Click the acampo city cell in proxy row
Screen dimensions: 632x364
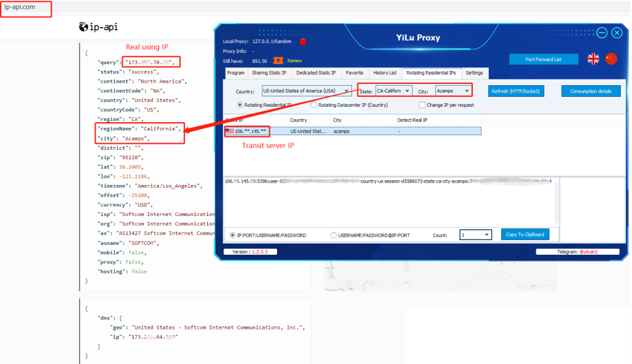tap(341, 131)
